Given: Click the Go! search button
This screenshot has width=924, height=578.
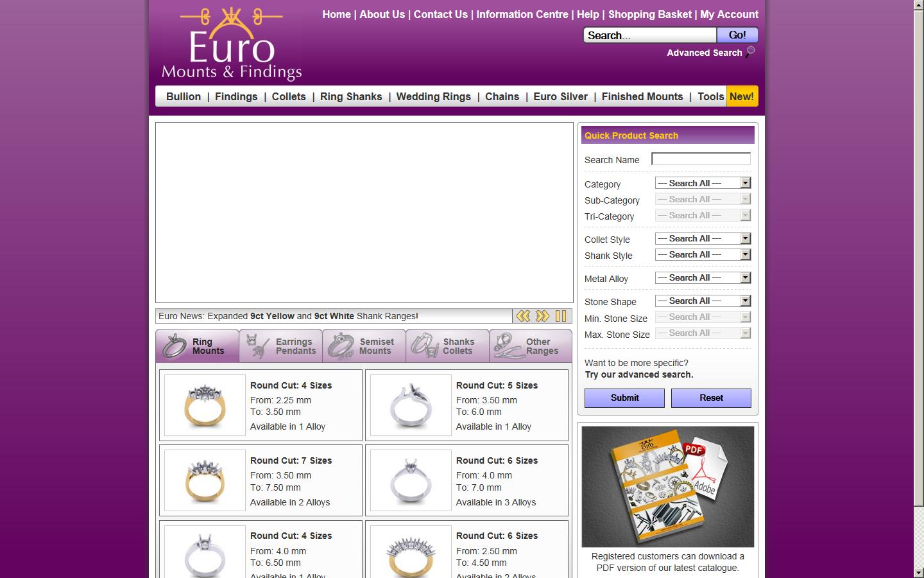Looking at the screenshot, I should pos(737,35).
